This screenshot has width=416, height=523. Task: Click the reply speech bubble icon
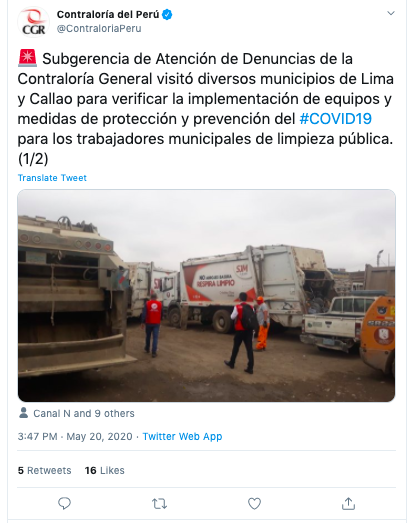click(64, 503)
